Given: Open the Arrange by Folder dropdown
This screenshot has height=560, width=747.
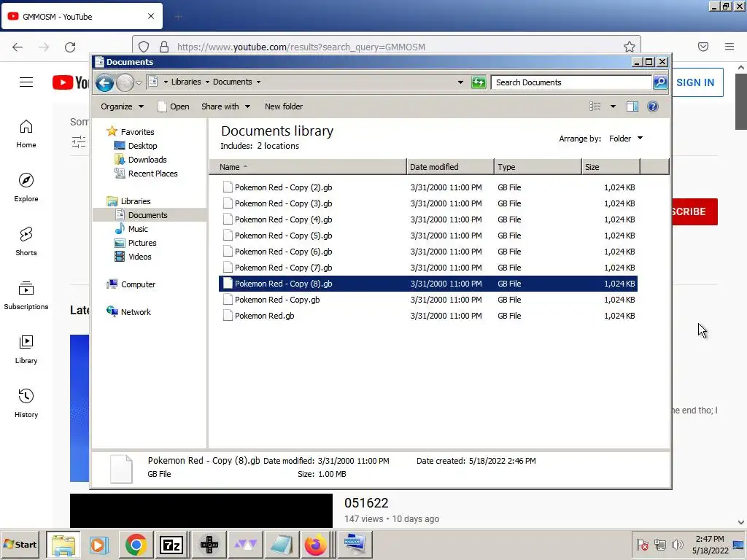Looking at the screenshot, I should (x=626, y=139).
